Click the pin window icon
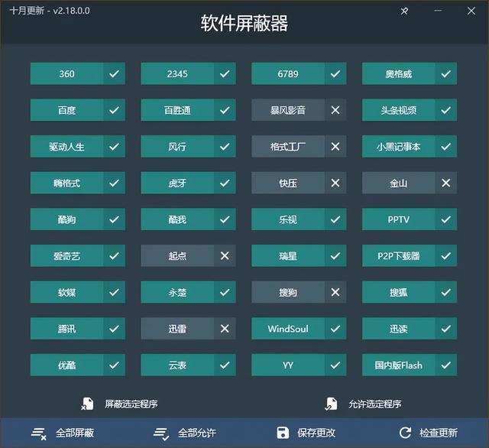 (404, 11)
